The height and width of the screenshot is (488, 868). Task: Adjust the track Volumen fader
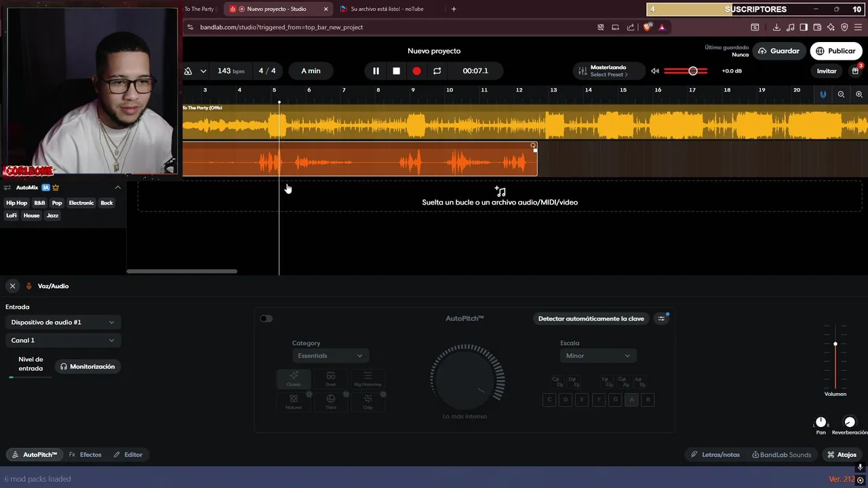835,344
